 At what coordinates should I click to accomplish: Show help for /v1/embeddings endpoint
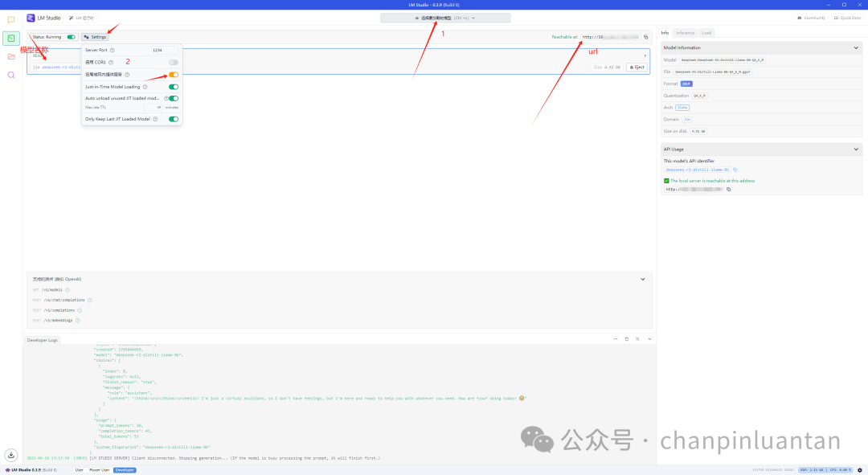(77, 321)
